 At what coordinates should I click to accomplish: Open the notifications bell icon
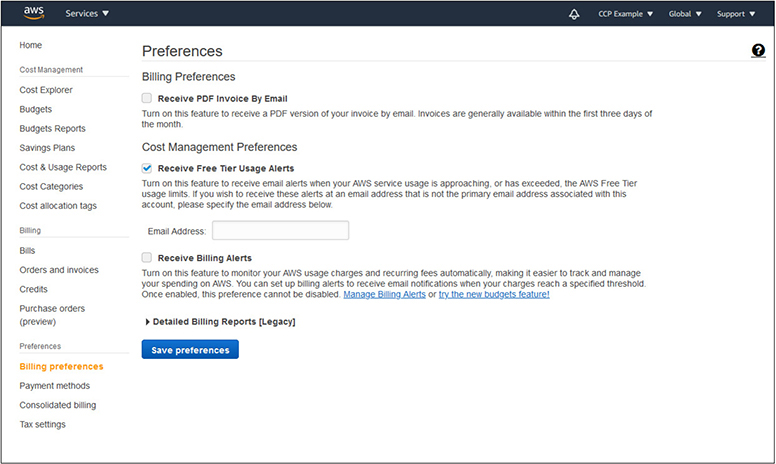coord(574,14)
